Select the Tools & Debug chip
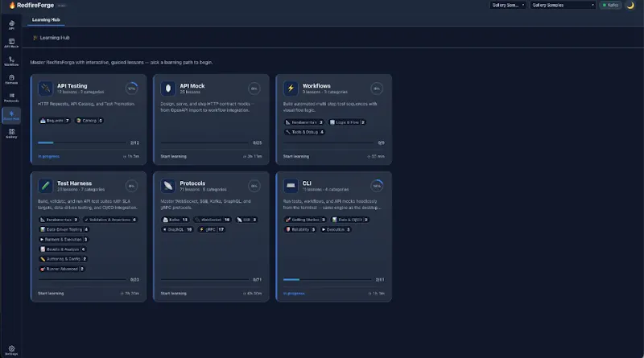This screenshot has width=644, height=358. coord(304,132)
